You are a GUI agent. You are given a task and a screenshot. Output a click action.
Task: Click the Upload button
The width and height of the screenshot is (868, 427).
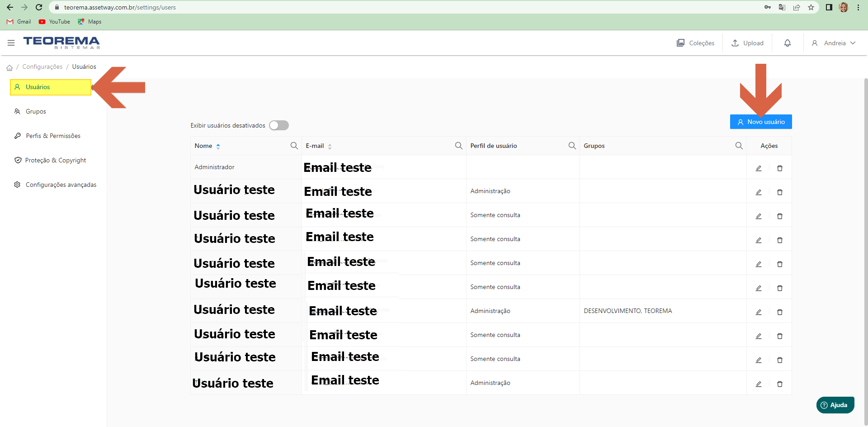(748, 43)
